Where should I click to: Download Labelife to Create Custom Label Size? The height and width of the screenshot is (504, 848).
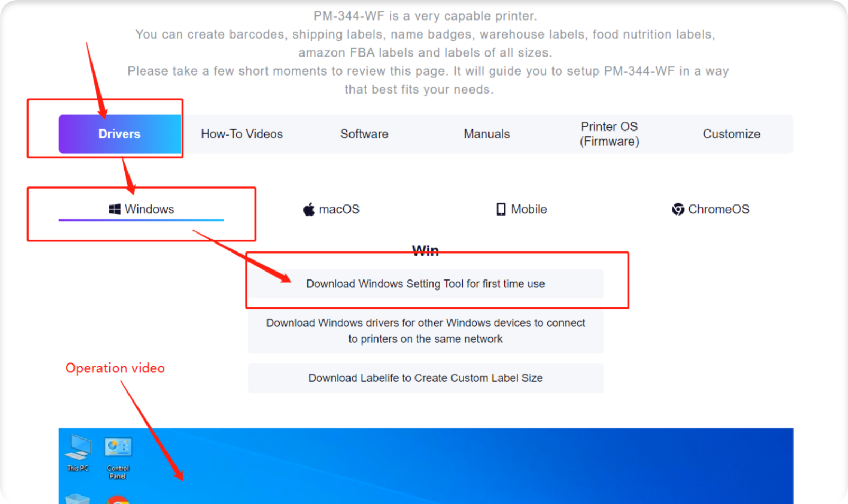426,378
